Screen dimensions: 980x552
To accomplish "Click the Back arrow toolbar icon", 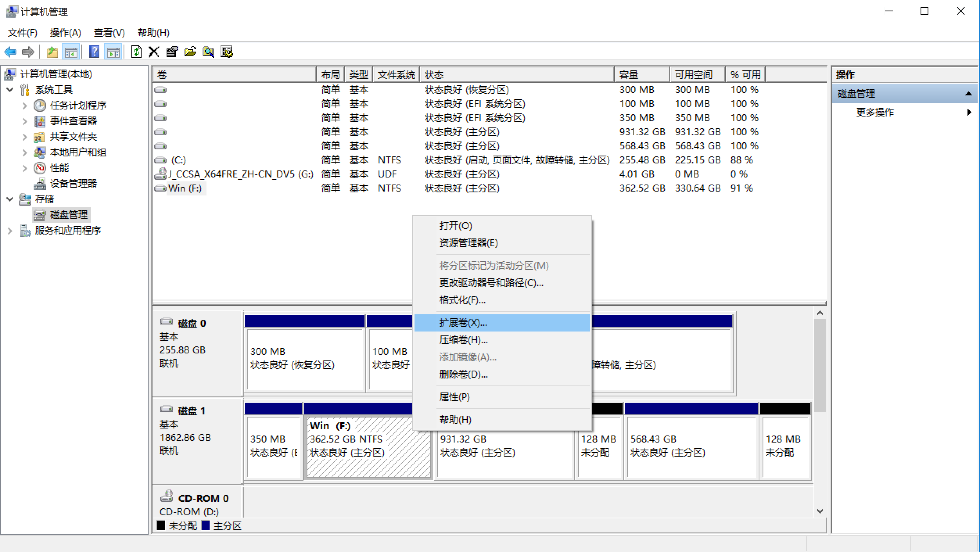I will click(x=10, y=52).
